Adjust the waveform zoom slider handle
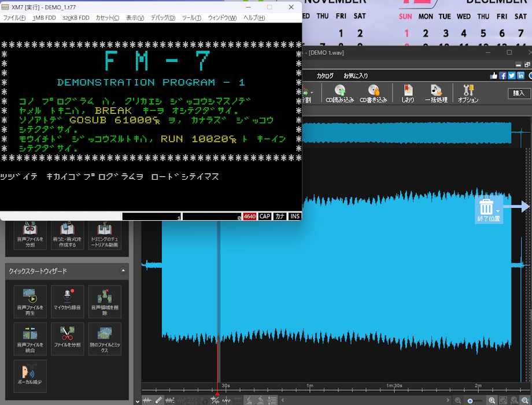 (x=470, y=401)
